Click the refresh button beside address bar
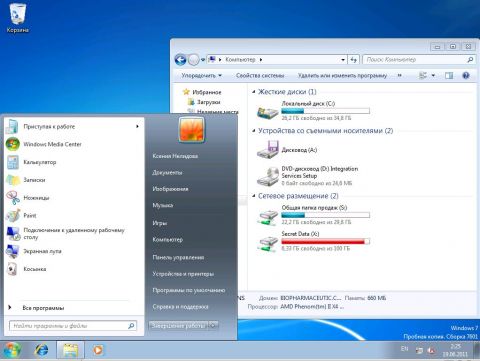The width and height of the screenshot is (480, 361). coord(354,60)
